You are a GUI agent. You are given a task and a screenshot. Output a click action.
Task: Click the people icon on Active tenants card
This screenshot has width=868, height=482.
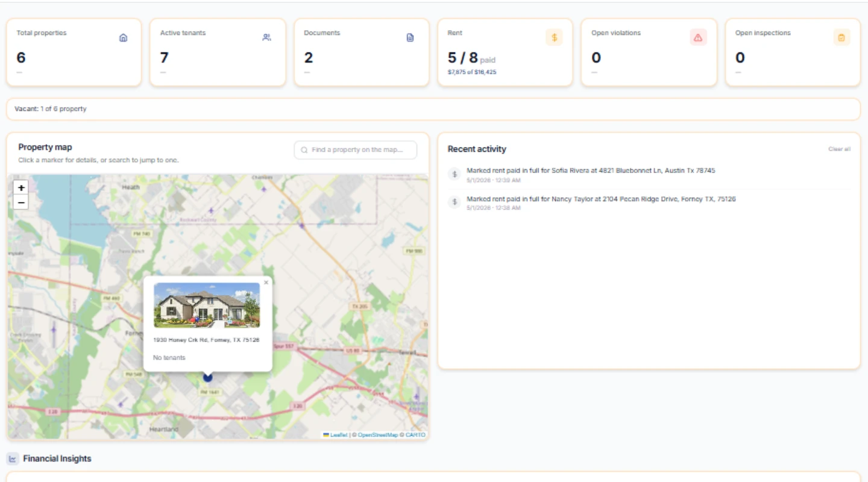(x=267, y=37)
